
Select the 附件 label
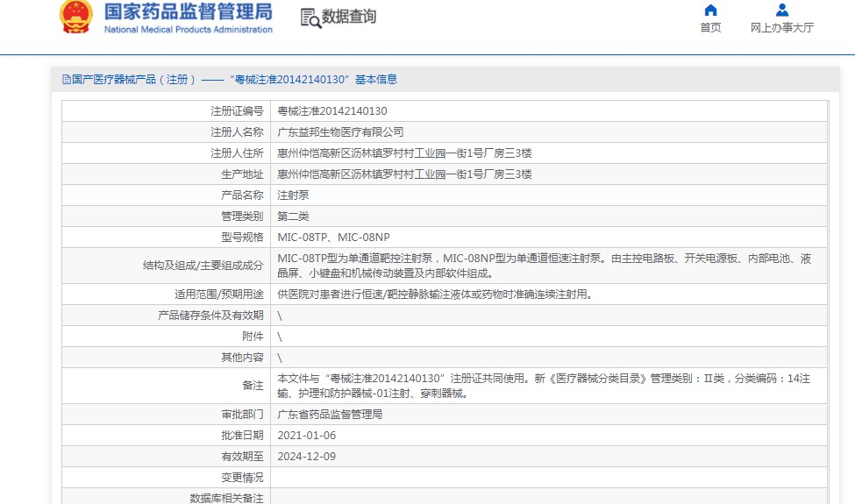pos(253,337)
